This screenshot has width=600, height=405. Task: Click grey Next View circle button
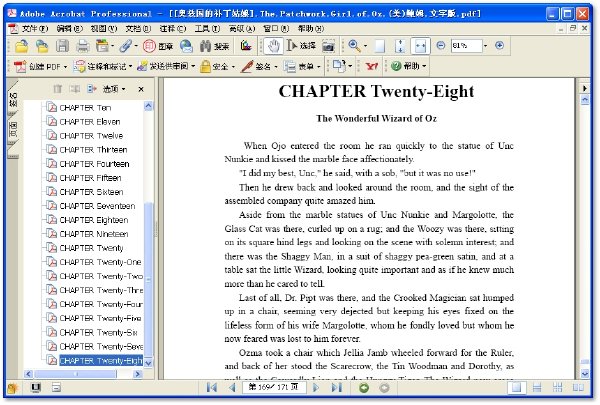pos(384,388)
